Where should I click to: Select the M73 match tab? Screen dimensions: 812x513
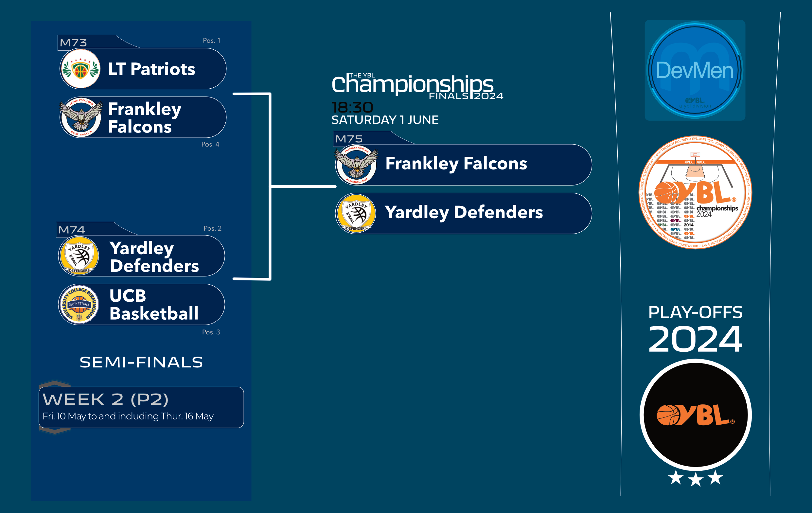coord(73,43)
